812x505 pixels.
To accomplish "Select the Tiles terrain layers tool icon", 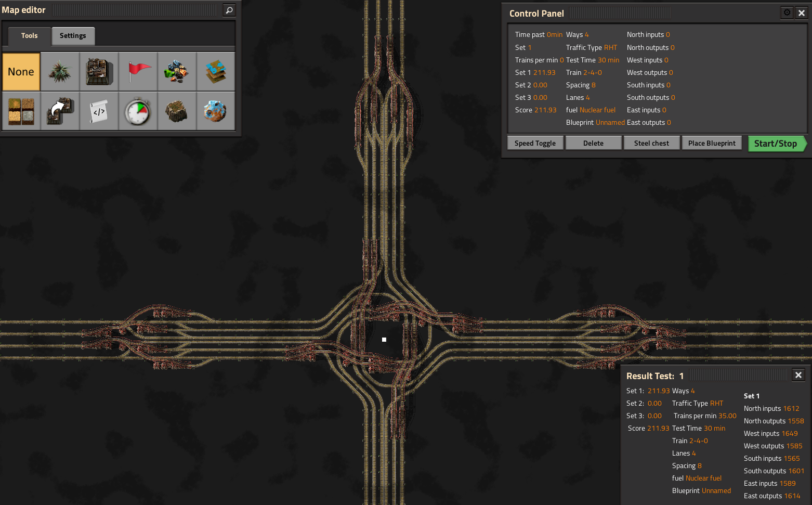I will tap(216, 72).
